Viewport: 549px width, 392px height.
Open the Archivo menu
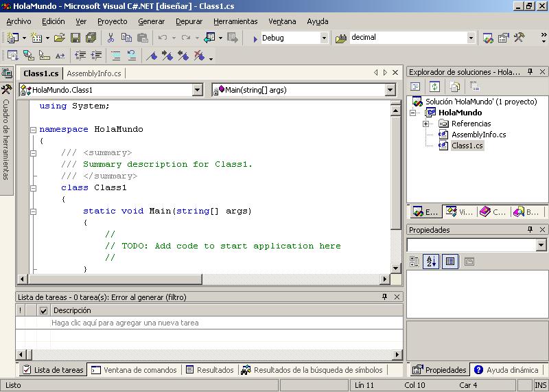click(19, 21)
